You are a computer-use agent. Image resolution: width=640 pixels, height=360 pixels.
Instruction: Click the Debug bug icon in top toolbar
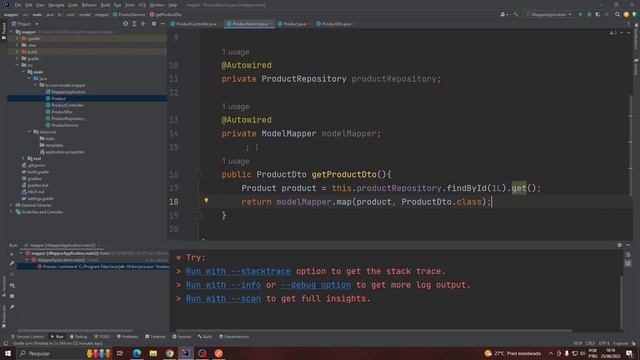(589, 14)
